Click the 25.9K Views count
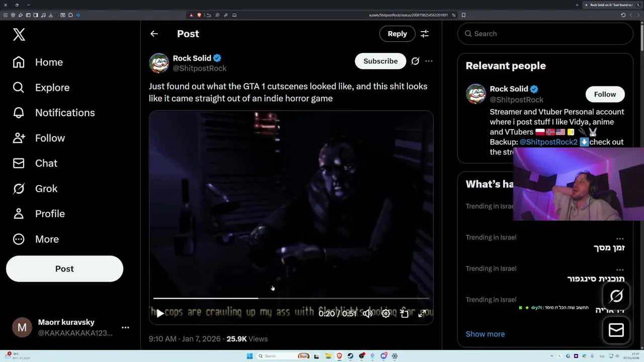The width and height of the screenshot is (644, 362). coord(247,339)
